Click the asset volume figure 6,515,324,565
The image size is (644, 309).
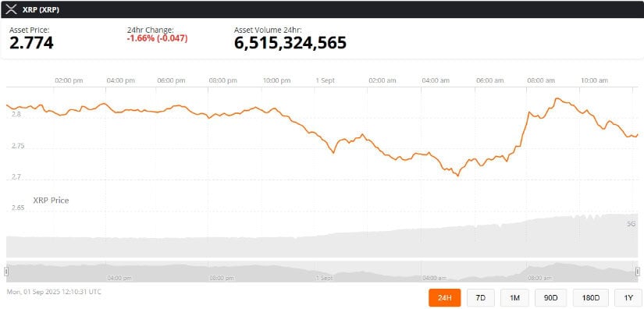(x=290, y=43)
